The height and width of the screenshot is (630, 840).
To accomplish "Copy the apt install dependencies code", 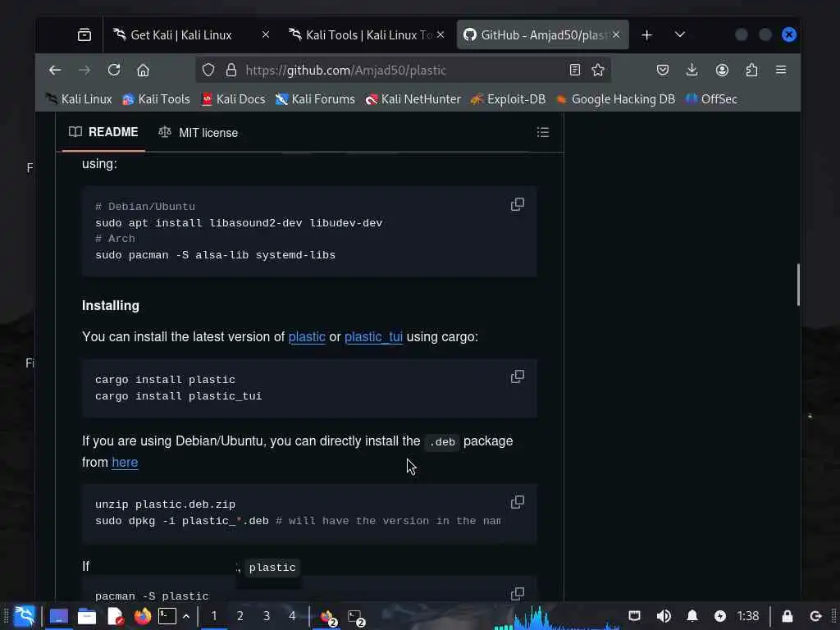I will point(518,204).
